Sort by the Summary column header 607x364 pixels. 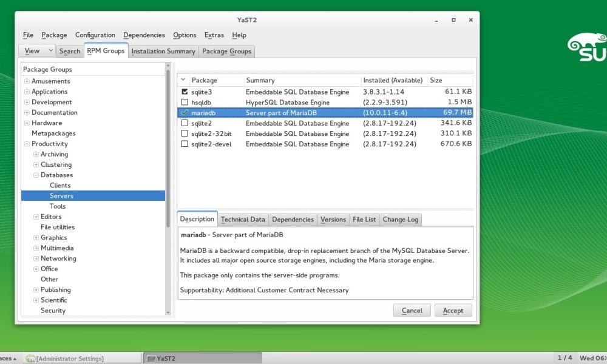[302, 80]
